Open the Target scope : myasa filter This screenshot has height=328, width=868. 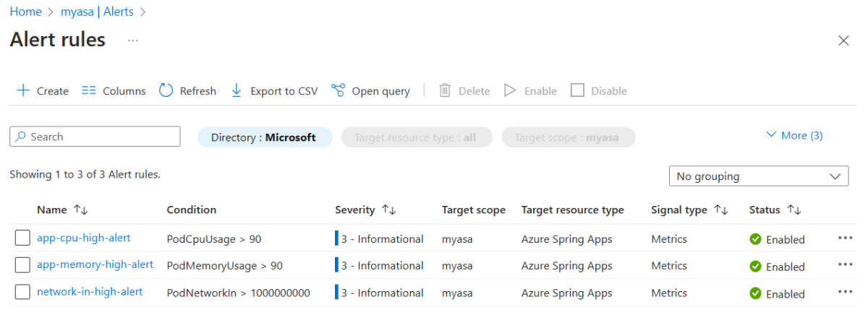[569, 137]
